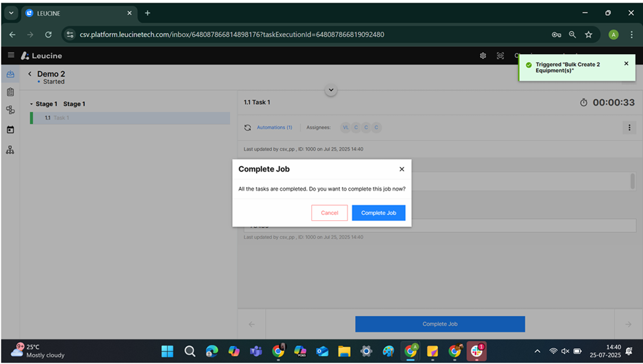Collapse the Stage 1 tree section

point(31,104)
